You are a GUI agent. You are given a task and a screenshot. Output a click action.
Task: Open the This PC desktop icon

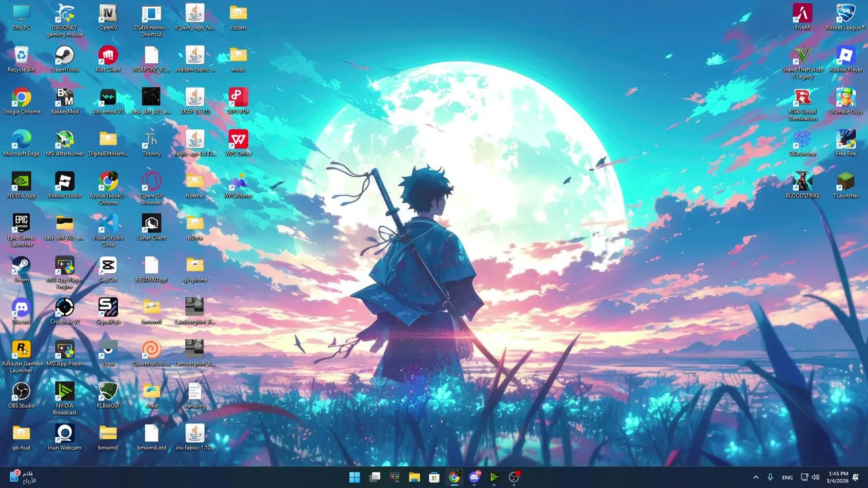(x=21, y=18)
